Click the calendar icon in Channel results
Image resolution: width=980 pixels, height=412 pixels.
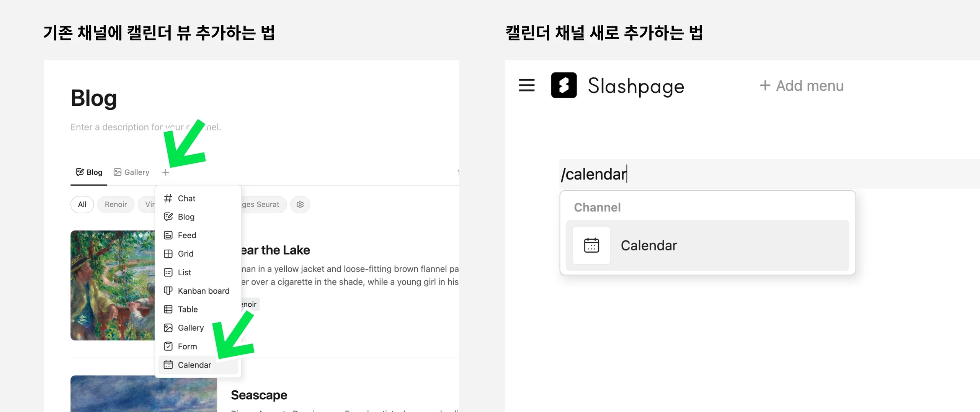pyautogui.click(x=591, y=245)
